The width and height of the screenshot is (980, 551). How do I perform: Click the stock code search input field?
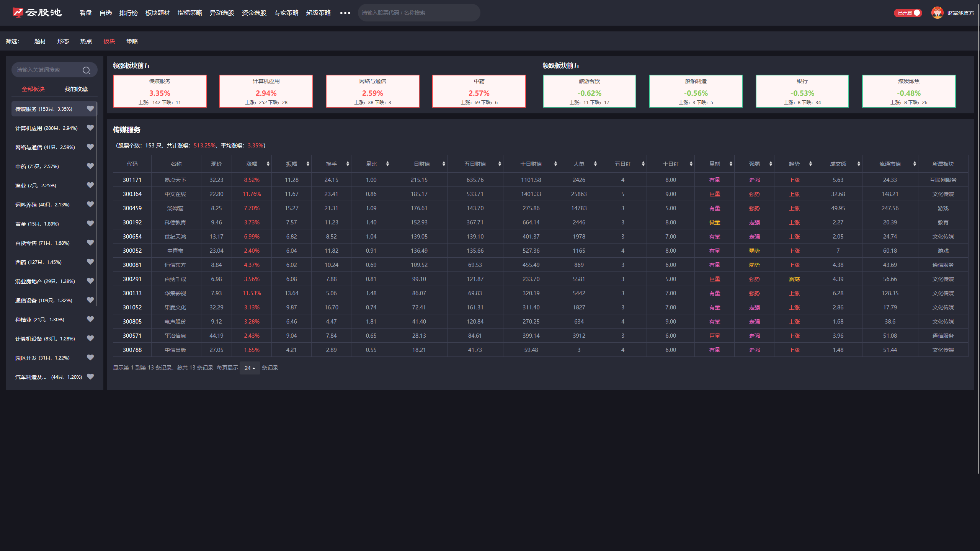[x=418, y=13]
